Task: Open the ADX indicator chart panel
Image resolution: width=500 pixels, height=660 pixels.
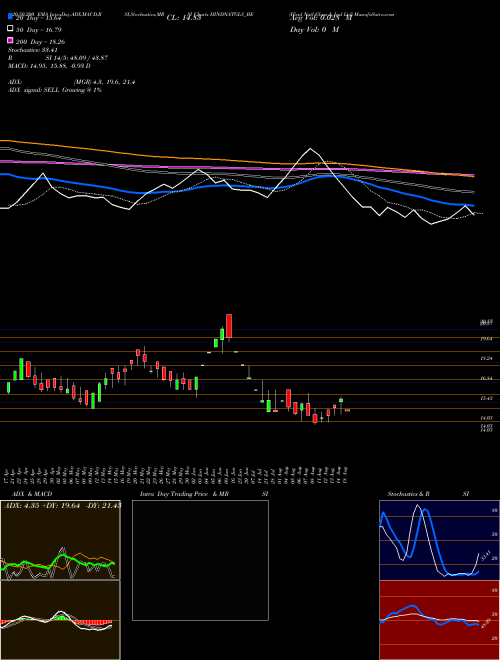Action: [60, 540]
